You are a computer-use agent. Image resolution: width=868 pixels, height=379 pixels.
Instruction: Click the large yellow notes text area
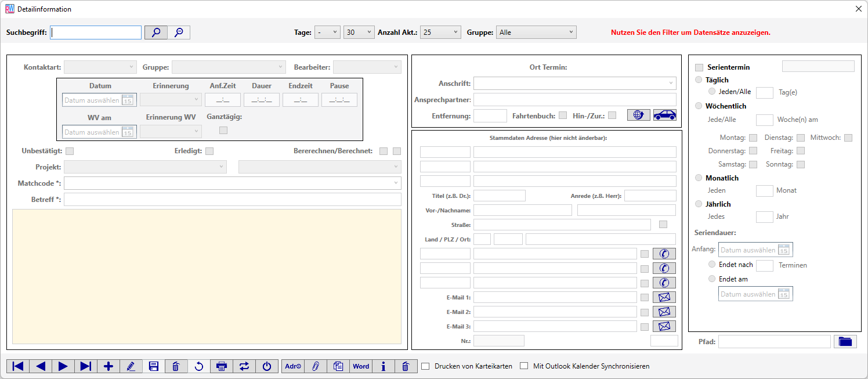[x=207, y=276]
